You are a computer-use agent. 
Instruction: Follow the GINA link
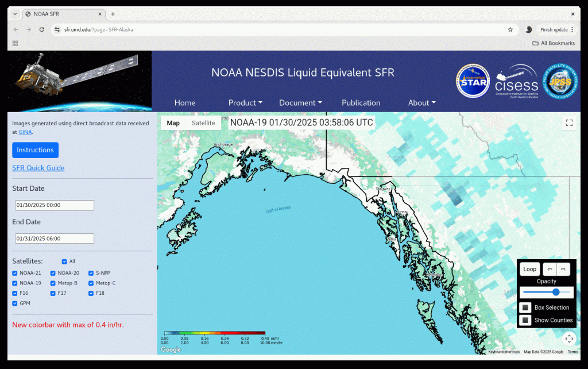[x=25, y=132]
